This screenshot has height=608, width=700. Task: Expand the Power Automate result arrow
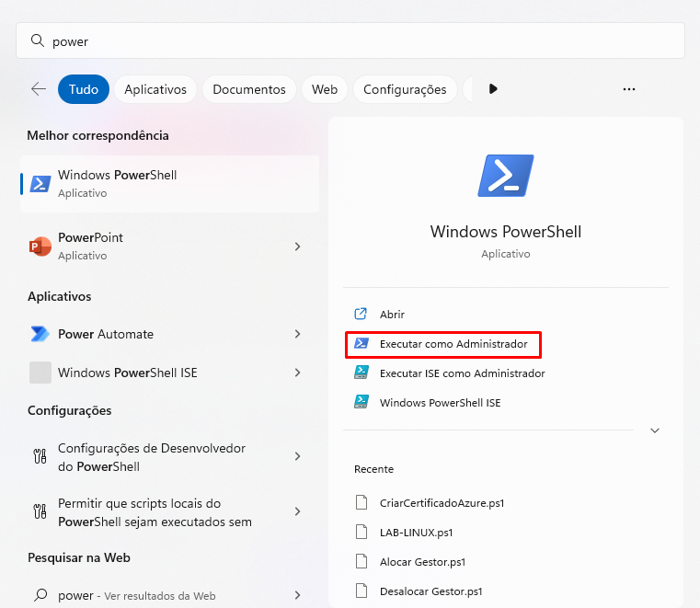point(297,334)
